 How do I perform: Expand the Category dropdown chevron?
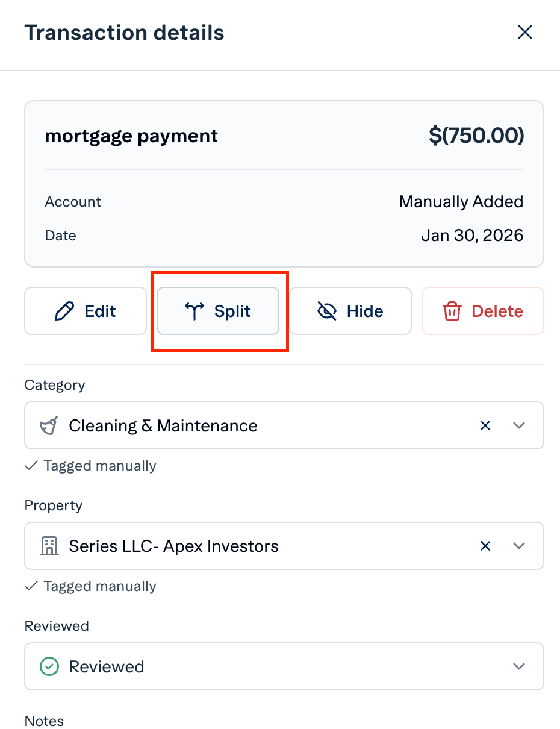(518, 425)
